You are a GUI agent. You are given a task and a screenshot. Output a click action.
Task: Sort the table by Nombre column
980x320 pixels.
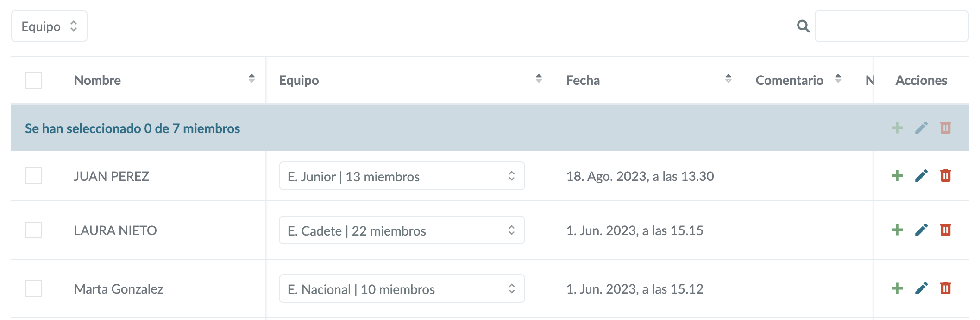pyautogui.click(x=251, y=78)
